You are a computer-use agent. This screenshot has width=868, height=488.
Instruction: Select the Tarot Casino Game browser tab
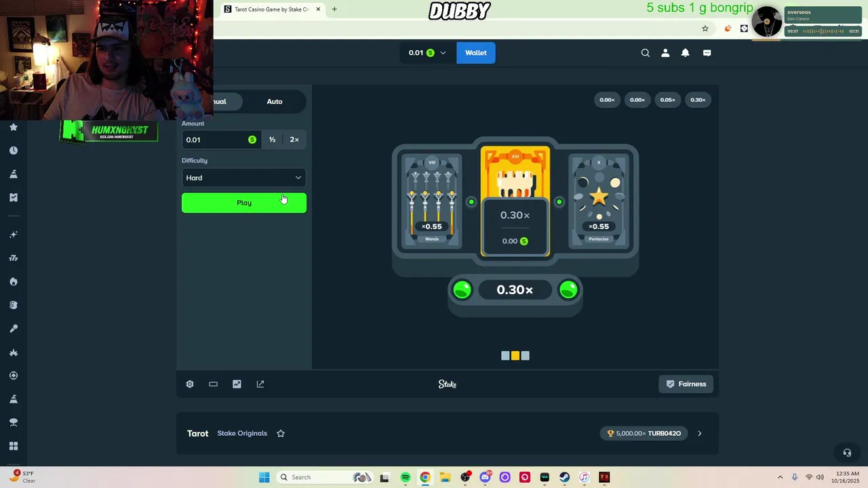(271, 9)
